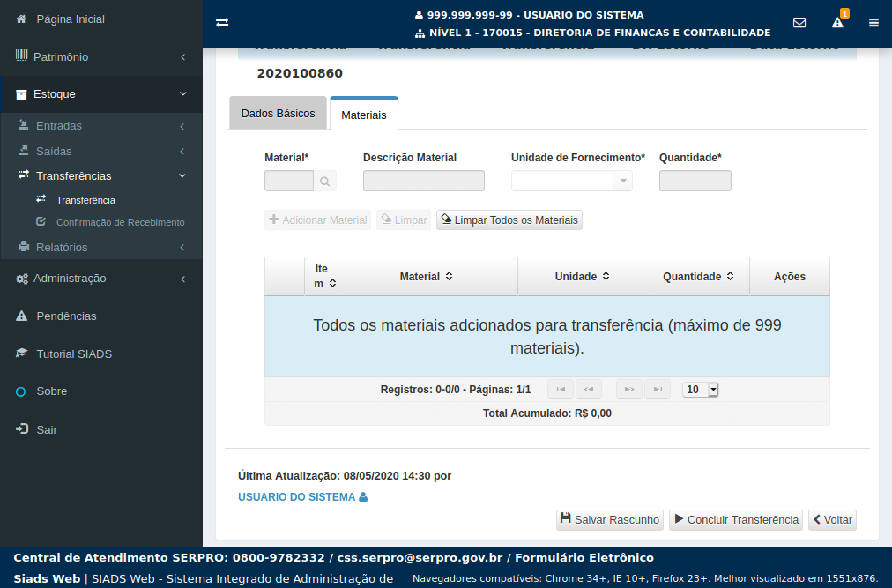Go to next page of records
The image size is (892, 588).
pyautogui.click(x=629, y=390)
